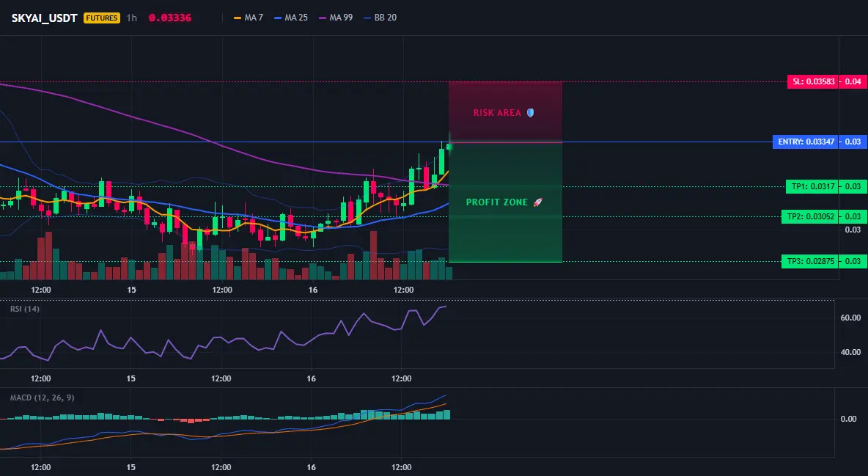Click the 40.00 RSI axis value

point(851,352)
